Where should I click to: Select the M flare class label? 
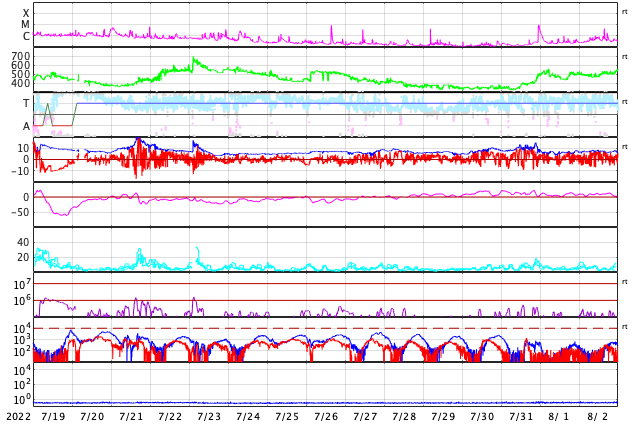(26, 24)
